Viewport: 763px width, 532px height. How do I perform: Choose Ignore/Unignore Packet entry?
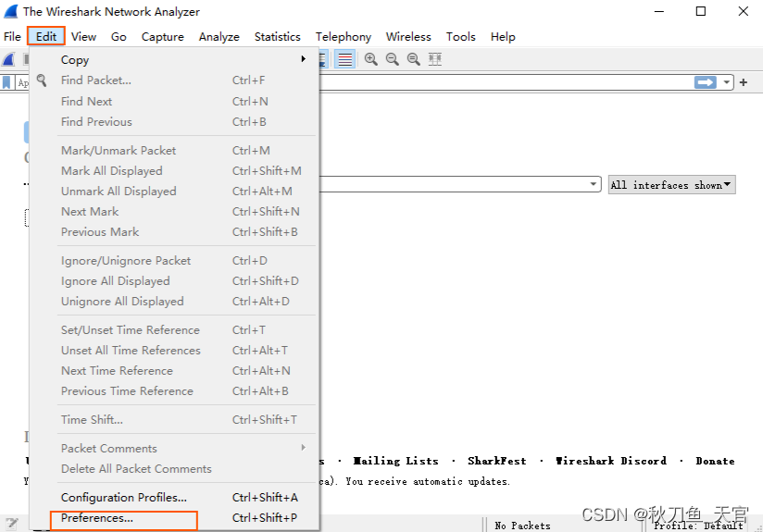pos(174,261)
